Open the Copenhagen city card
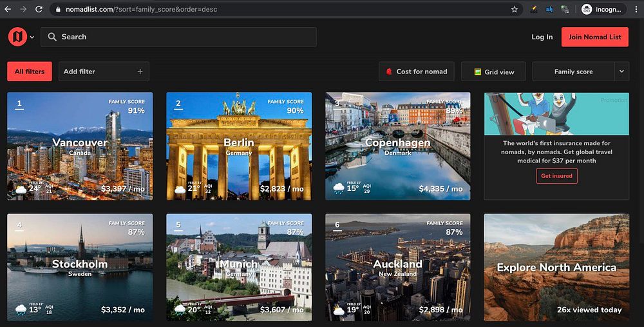The image size is (644, 327). [x=397, y=146]
